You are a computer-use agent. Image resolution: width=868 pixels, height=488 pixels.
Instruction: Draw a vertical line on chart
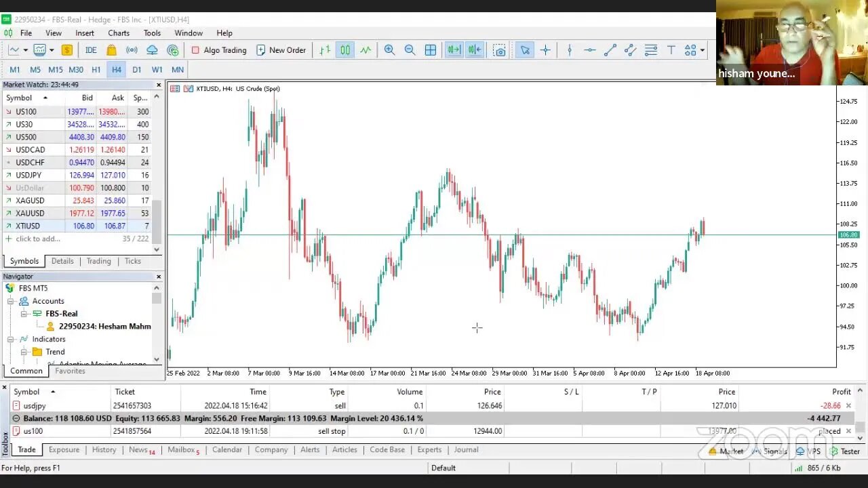[x=570, y=50]
